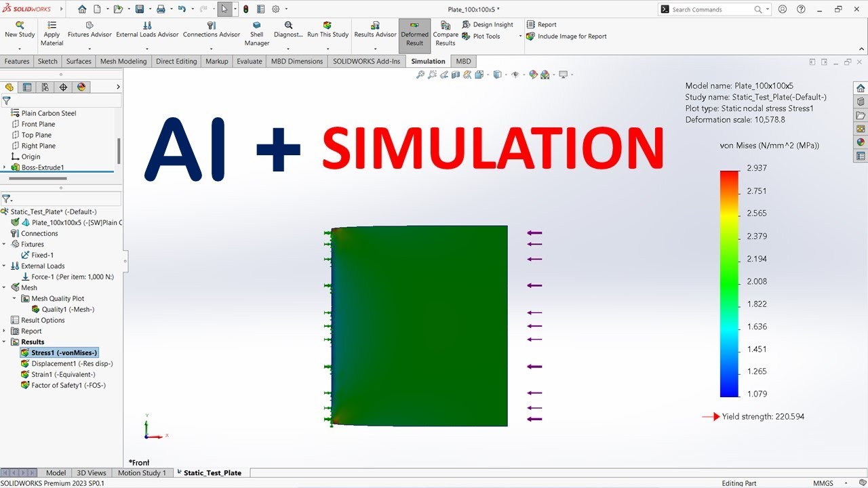Click the Search Commands field

tap(711, 9)
